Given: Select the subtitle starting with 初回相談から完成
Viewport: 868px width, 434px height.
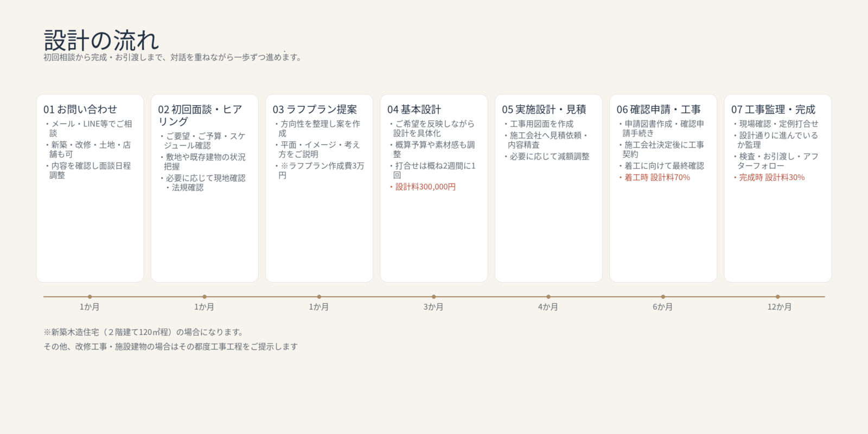Looking at the screenshot, I should 172,58.
